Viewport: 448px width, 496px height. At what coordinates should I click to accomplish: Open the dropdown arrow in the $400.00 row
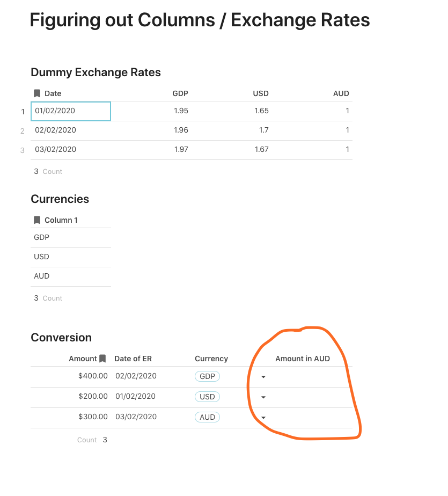(x=263, y=377)
